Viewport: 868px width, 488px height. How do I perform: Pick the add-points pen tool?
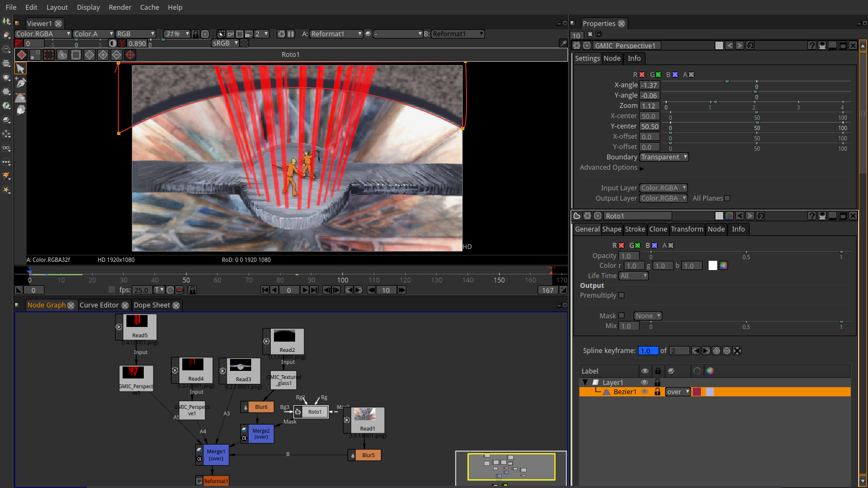pos(21,83)
